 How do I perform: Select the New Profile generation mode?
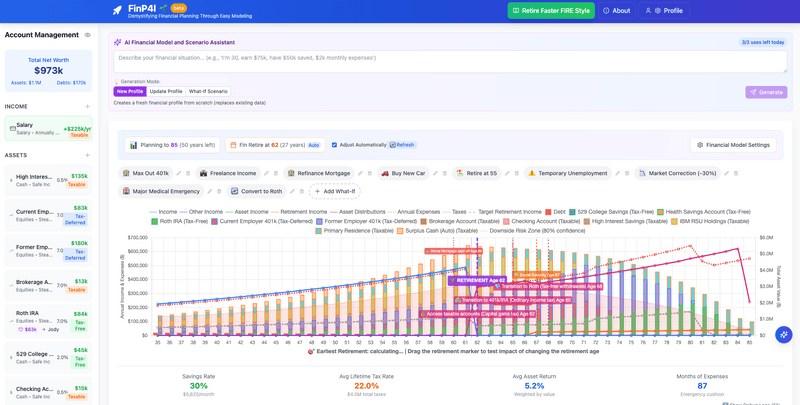click(x=130, y=91)
